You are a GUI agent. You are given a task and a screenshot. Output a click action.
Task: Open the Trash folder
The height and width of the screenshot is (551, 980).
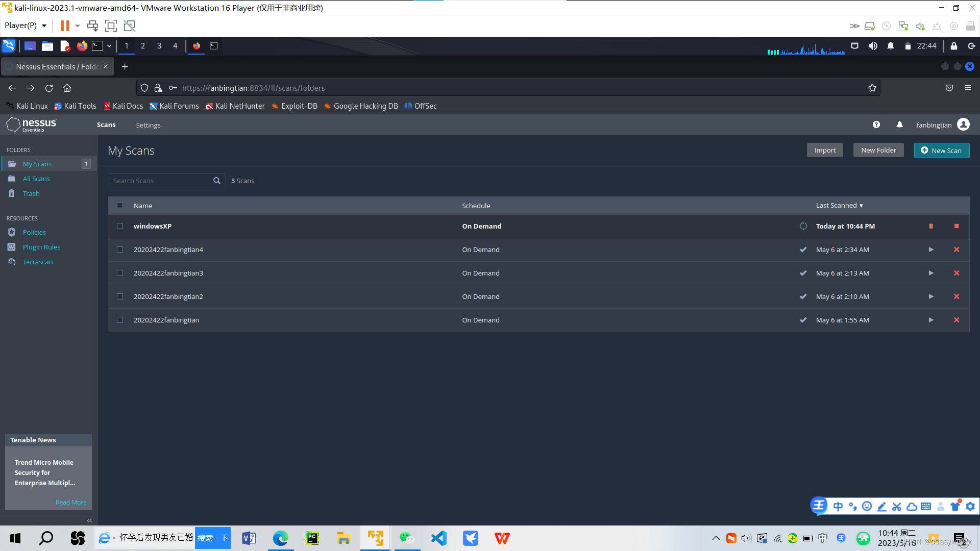31,193
